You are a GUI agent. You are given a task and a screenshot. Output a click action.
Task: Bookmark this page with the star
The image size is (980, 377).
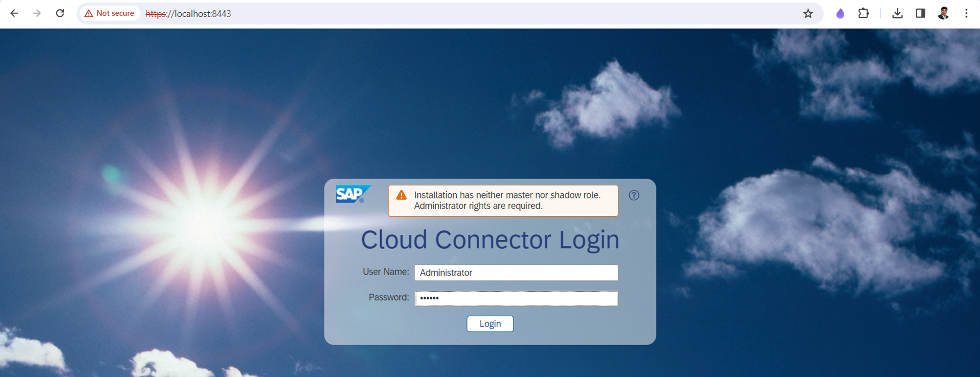tap(808, 14)
